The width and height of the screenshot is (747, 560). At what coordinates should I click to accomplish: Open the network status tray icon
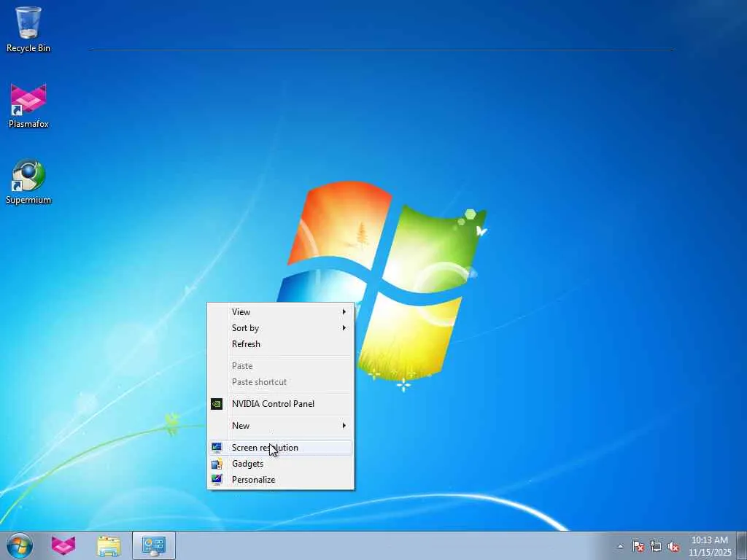coord(656,546)
